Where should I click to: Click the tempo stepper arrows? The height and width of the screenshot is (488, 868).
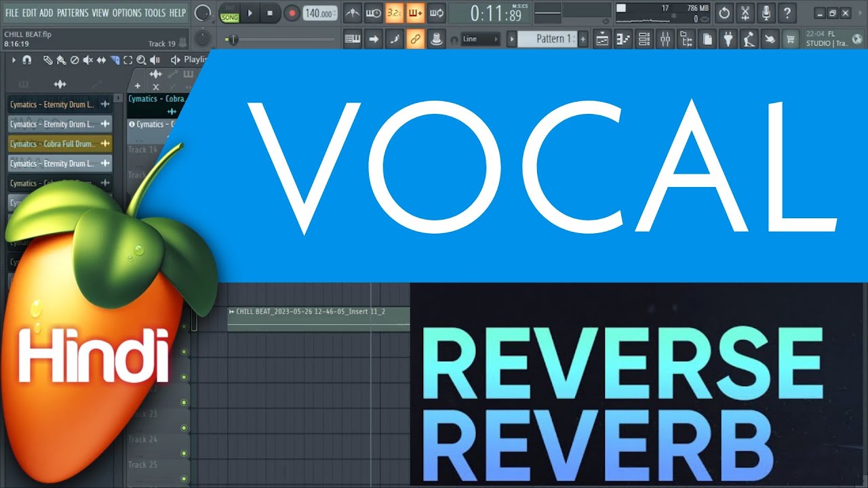335,13
